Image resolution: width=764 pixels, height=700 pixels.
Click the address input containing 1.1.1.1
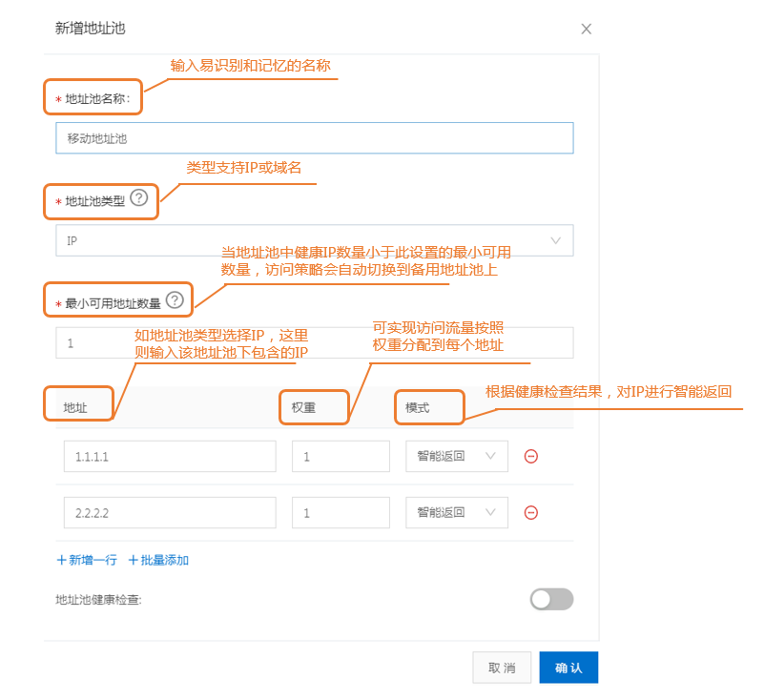pyautogui.click(x=169, y=456)
